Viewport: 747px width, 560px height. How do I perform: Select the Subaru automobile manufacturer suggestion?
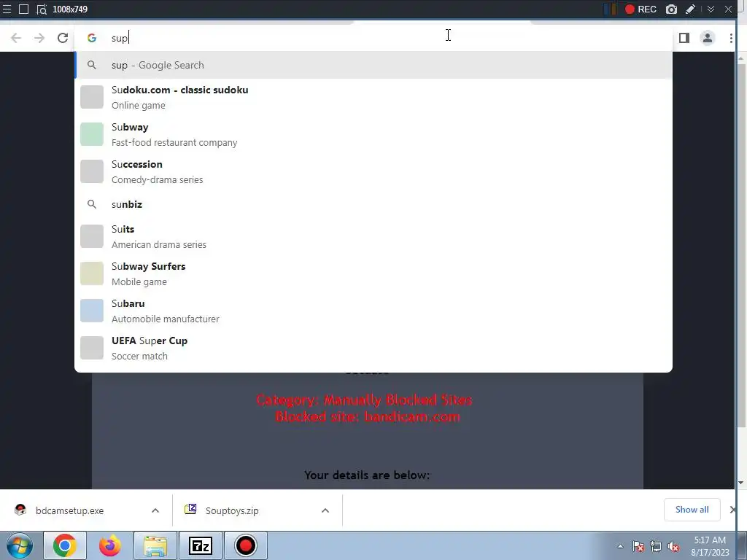click(x=373, y=311)
